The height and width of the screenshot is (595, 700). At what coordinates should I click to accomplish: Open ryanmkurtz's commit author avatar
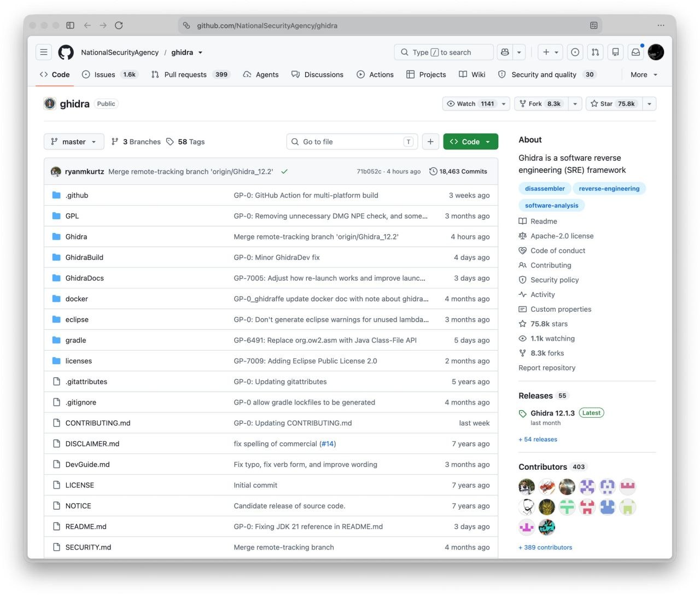point(56,171)
